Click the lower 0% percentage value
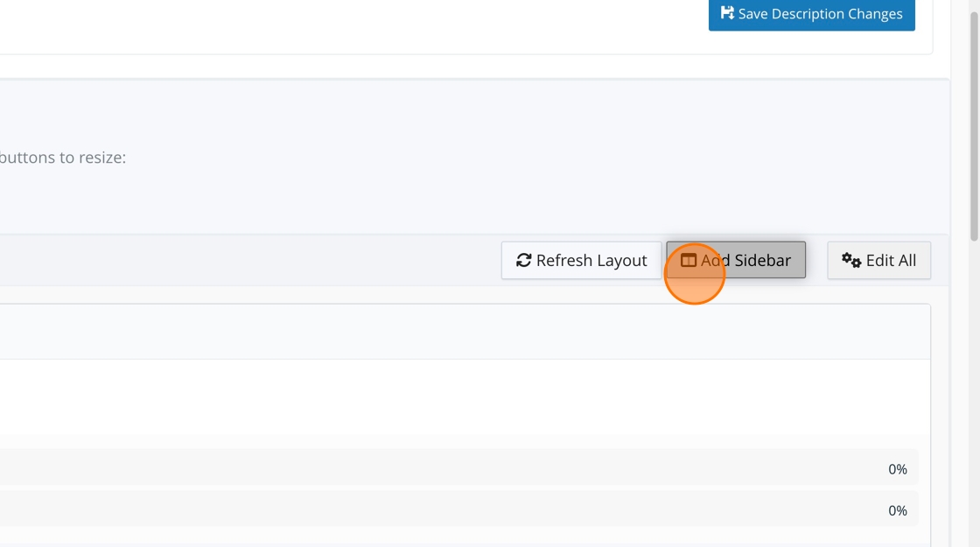Viewport: 980px width, 547px height. point(898,511)
